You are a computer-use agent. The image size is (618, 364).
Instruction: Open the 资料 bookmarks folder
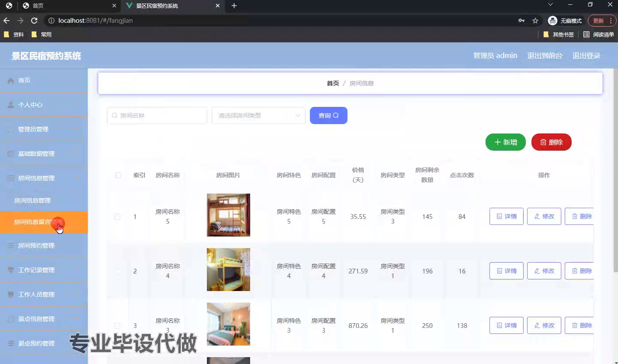[13, 34]
